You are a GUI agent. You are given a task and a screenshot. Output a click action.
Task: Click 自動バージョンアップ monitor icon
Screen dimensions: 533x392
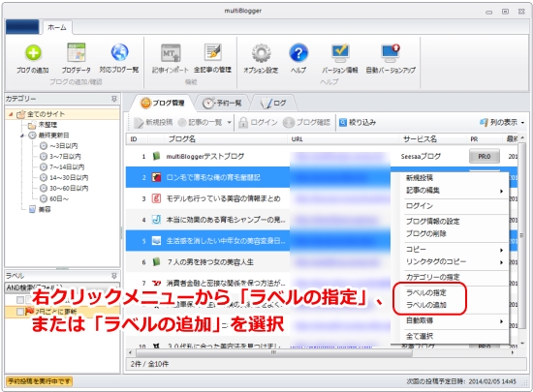point(391,53)
